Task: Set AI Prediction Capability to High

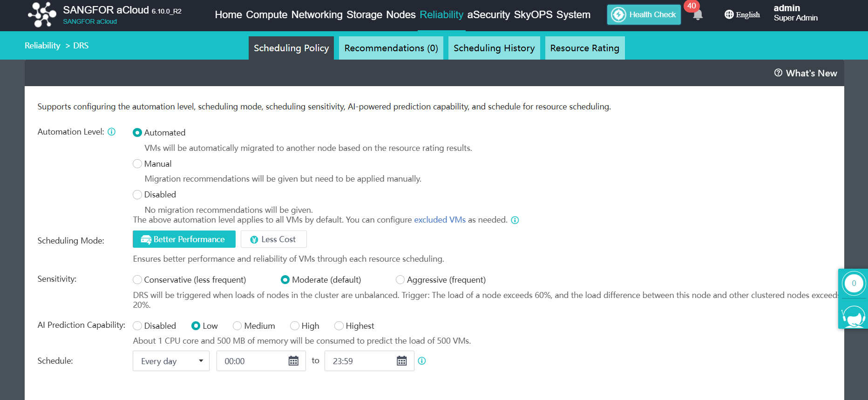Action: click(x=295, y=326)
